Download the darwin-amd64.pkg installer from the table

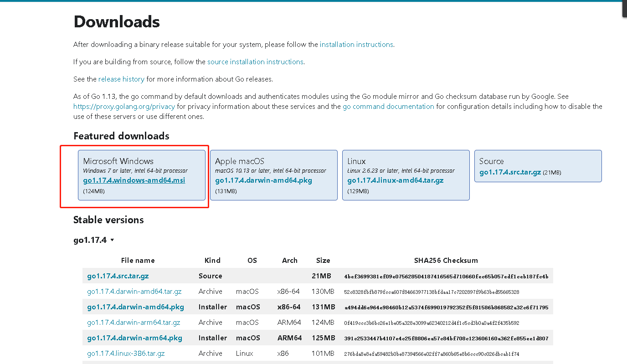[x=135, y=307]
